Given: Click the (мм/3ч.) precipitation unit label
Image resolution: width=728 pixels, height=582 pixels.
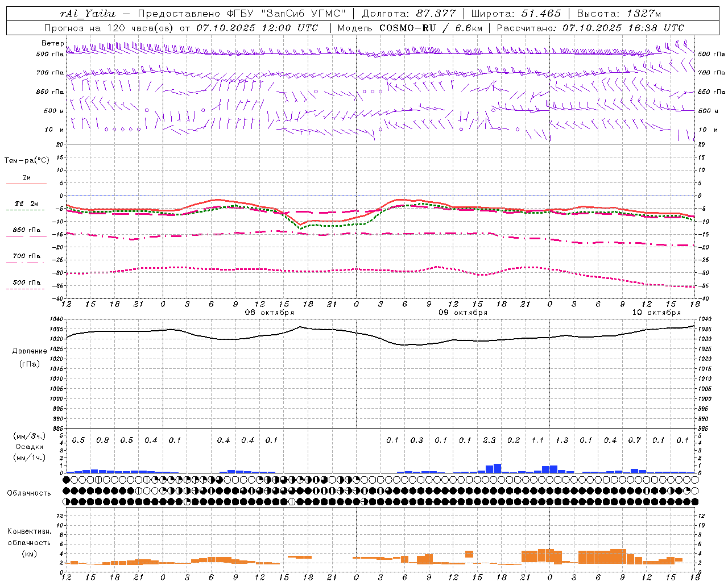Looking at the screenshot, I should (30, 436).
